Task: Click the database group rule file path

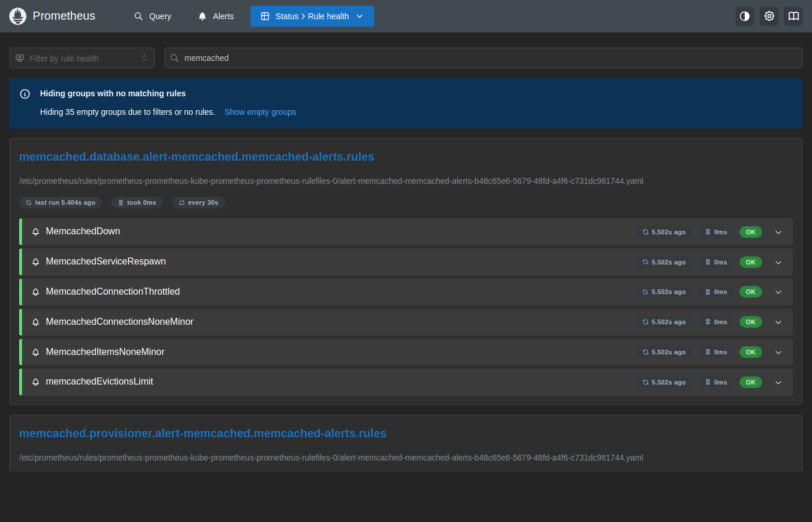Action: click(331, 181)
